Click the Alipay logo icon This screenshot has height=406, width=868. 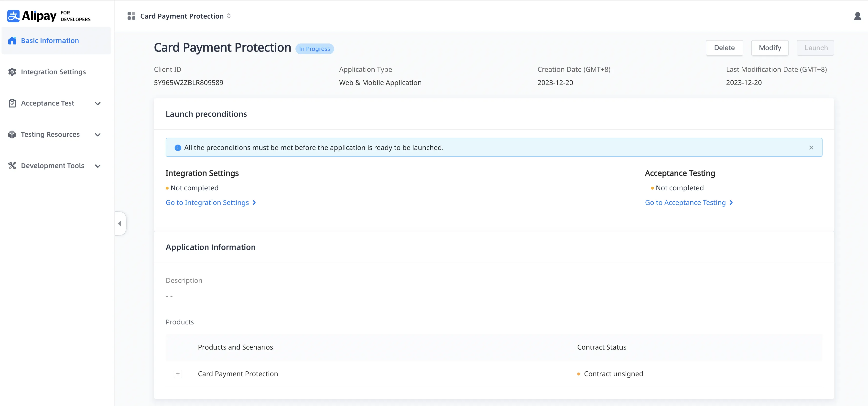tap(13, 16)
